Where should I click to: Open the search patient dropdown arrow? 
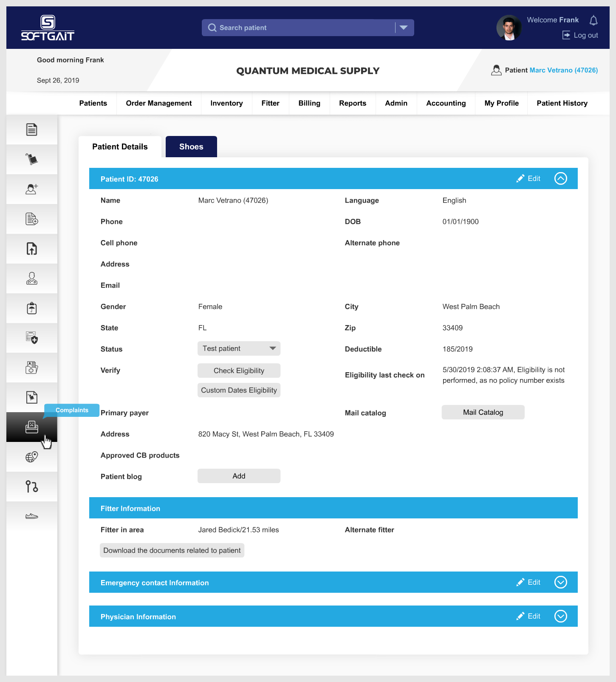404,28
